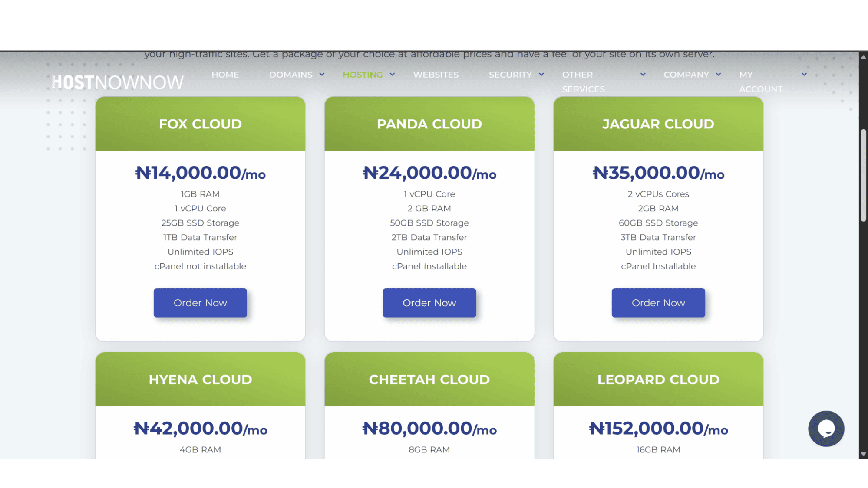
Task: Expand the Hosting dropdown chevron
Action: pos(392,75)
